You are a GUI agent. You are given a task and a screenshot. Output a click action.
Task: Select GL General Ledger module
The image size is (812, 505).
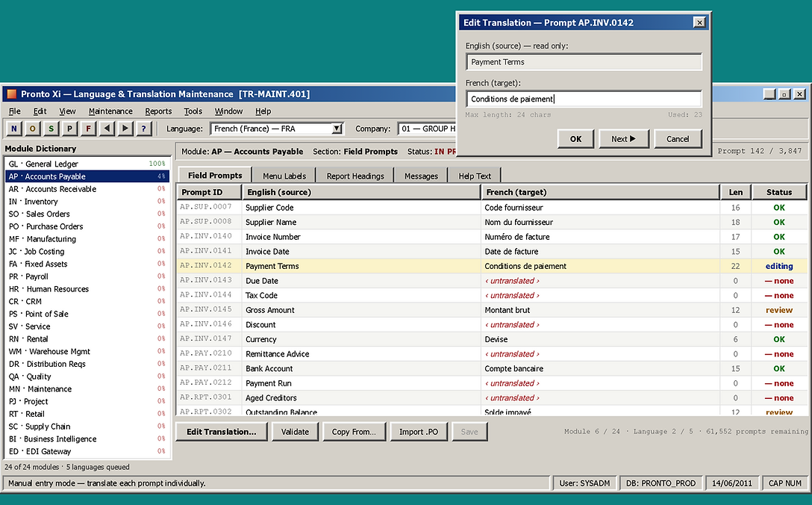coord(87,164)
